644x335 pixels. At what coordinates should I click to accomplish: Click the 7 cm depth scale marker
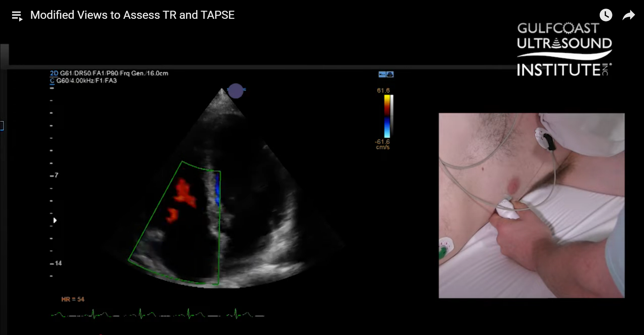pyautogui.click(x=54, y=175)
